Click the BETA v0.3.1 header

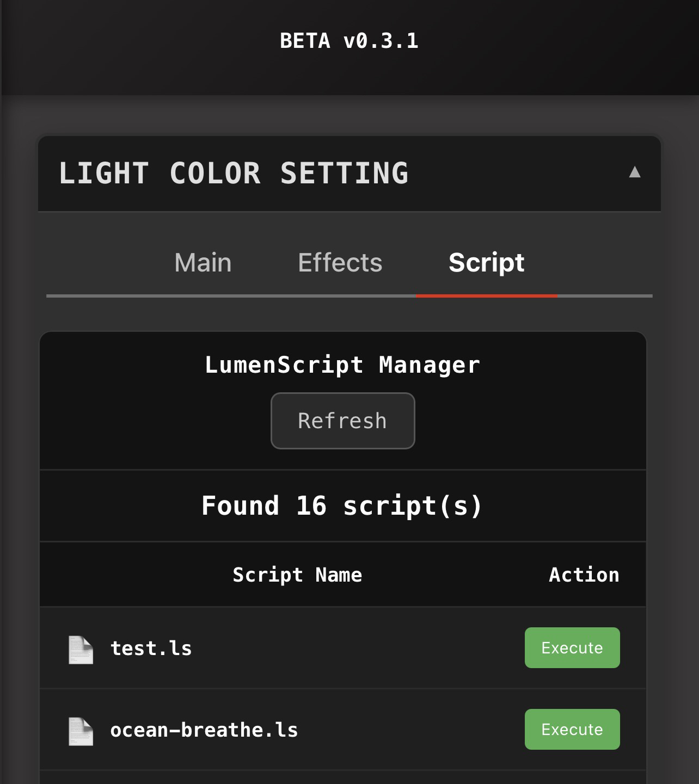coord(349,40)
